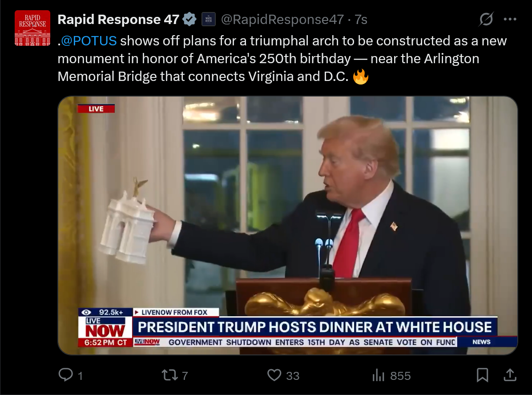Open the Grok slashed-circle icon
The width and height of the screenshot is (532, 395).
point(486,19)
